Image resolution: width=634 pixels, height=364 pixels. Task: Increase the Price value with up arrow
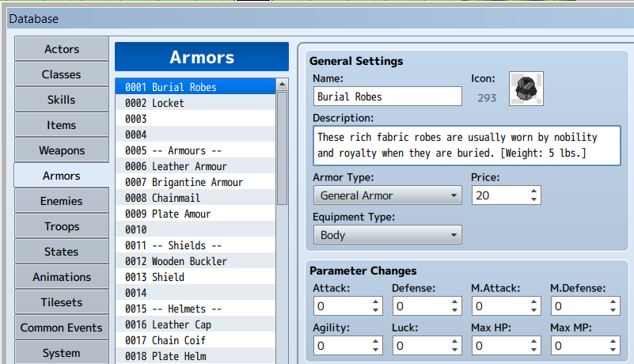pos(533,191)
